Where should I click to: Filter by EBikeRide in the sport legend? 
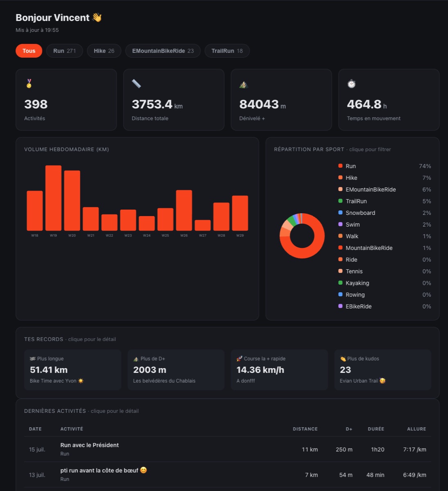pyautogui.click(x=385, y=306)
